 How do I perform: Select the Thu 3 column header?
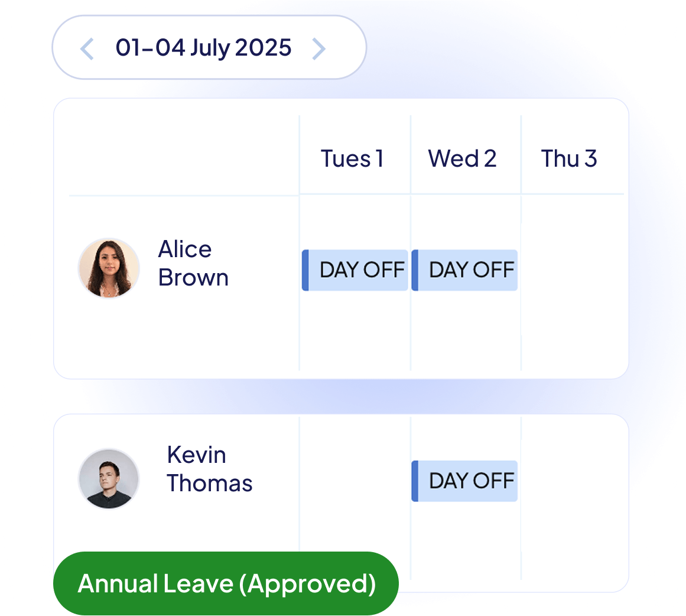click(569, 158)
